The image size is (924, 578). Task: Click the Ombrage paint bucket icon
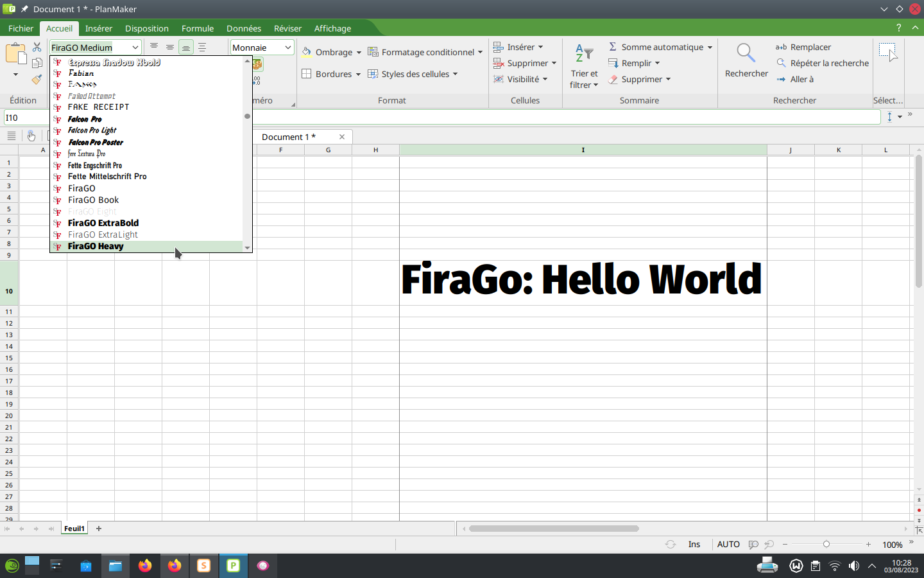point(307,52)
